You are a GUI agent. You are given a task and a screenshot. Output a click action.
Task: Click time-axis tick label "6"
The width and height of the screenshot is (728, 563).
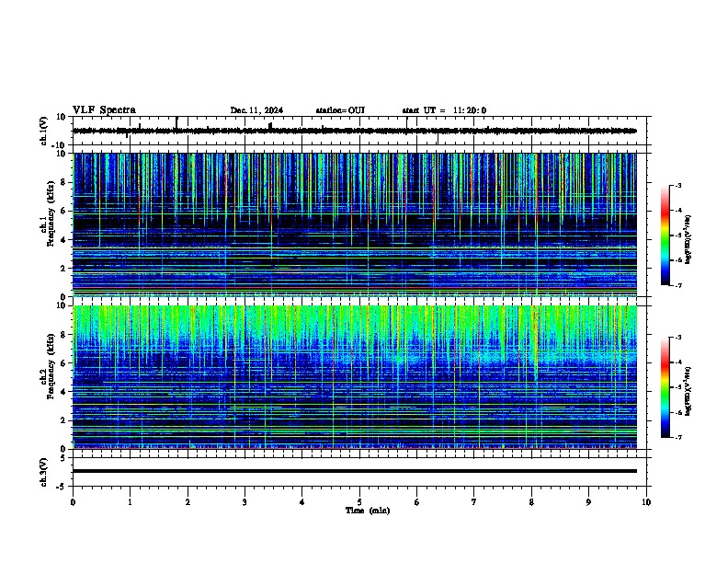(x=417, y=502)
